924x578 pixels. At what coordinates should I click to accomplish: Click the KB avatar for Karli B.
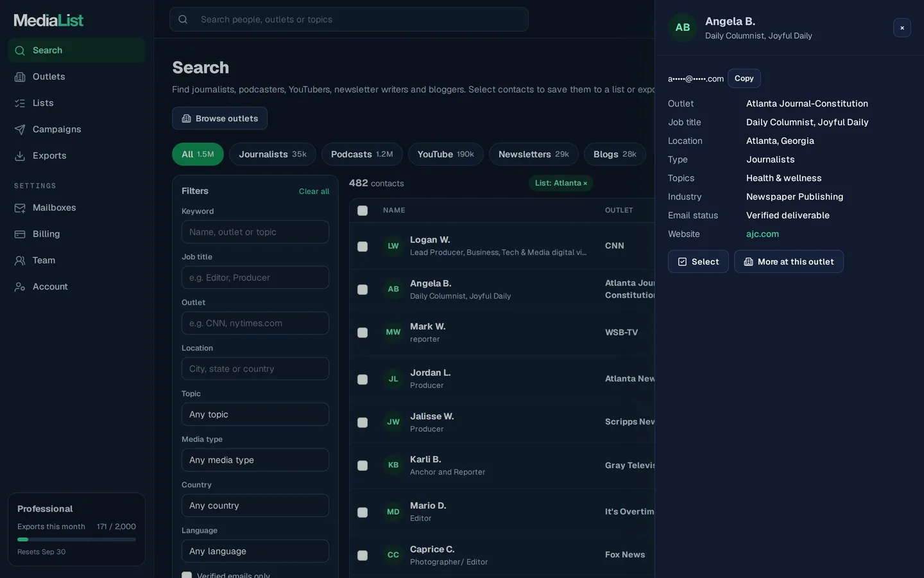(393, 465)
